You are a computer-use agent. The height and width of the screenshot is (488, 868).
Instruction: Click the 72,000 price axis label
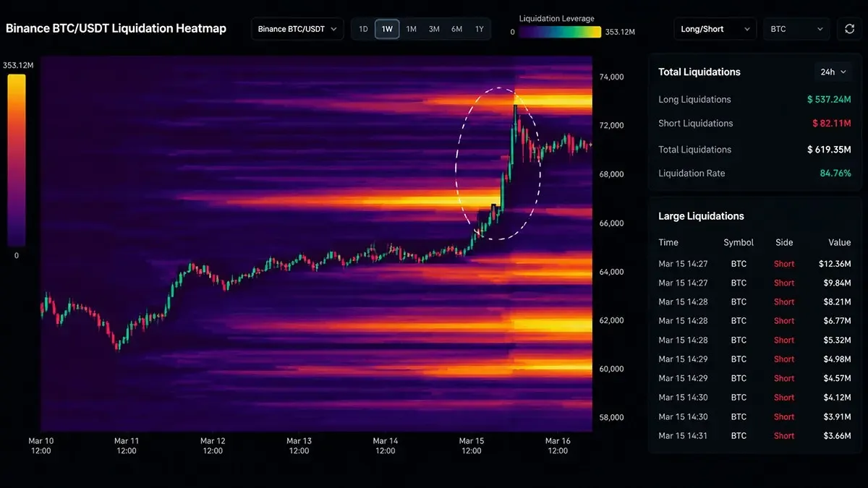pos(612,126)
